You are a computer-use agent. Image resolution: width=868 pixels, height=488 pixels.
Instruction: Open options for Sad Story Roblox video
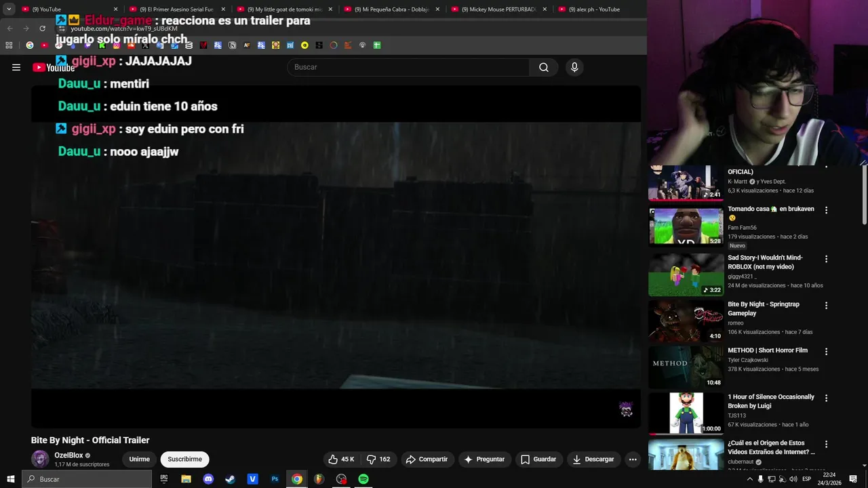826,259
